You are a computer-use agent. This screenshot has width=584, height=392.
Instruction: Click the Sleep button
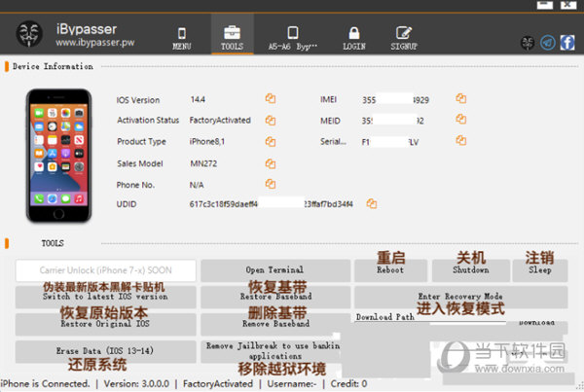click(540, 270)
